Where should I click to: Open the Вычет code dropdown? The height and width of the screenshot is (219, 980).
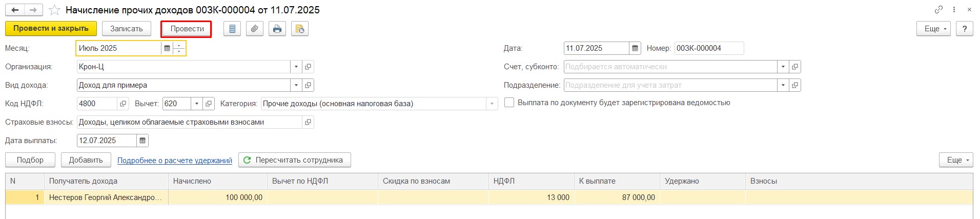197,104
